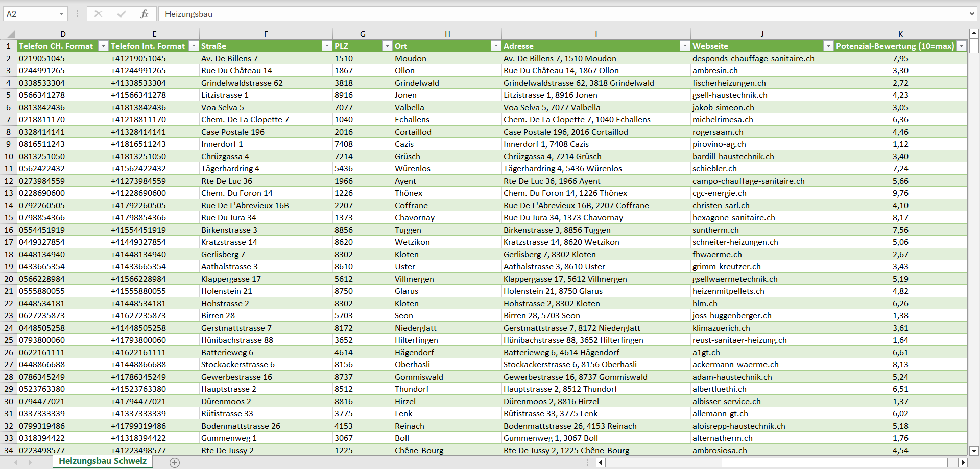The image size is (980, 469).
Task: Open filter dropdown for PLZ column
Action: 387,46
